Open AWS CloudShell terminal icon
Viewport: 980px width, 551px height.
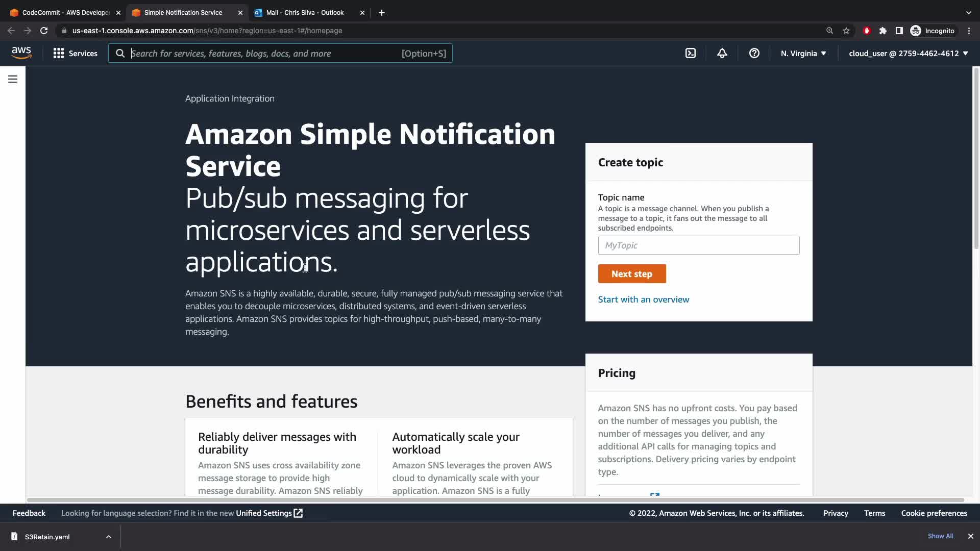(x=690, y=53)
